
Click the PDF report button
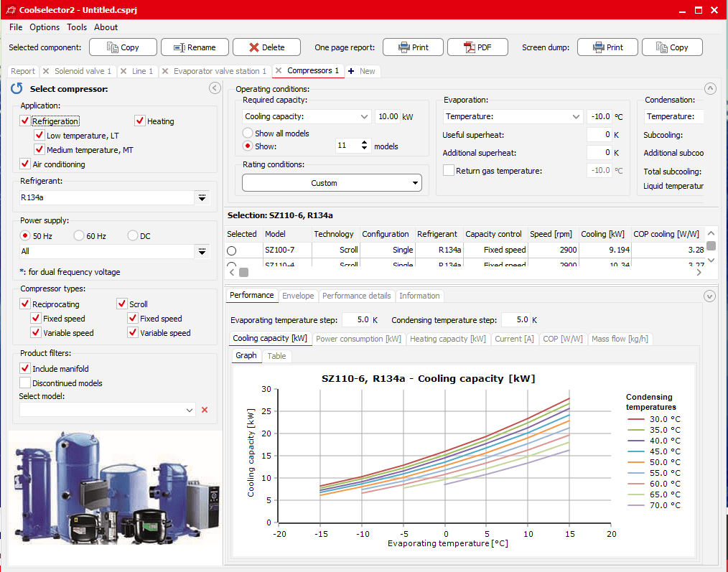(477, 47)
